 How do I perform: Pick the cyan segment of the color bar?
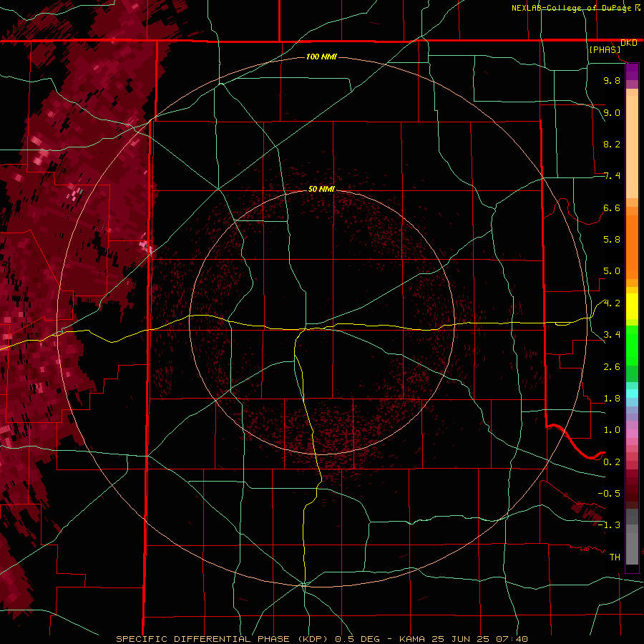pos(632,394)
